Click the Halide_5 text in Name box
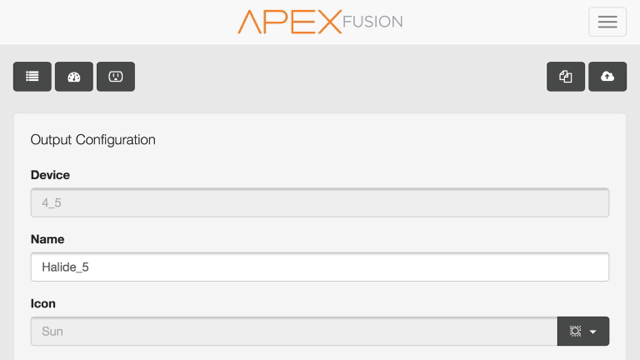The image size is (640, 360). [65, 267]
